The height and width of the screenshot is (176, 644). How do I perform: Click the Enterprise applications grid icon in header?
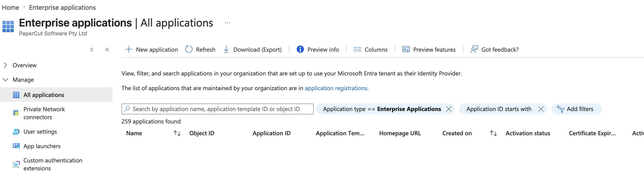(x=8, y=27)
